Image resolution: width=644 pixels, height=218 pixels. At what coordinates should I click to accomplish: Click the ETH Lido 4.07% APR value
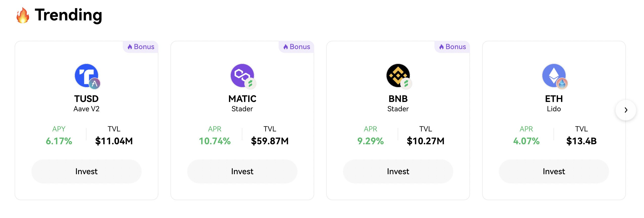pos(526,141)
